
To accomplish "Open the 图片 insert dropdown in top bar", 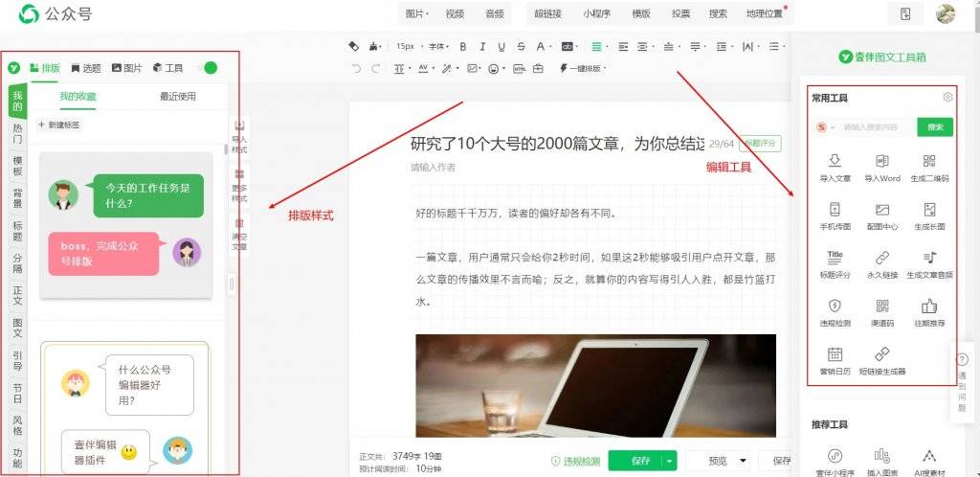I will (x=417, y=13).
